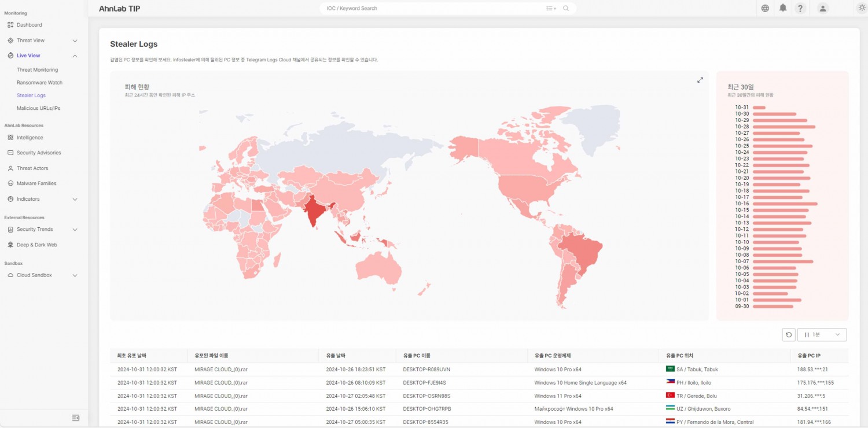Click the 10-16 bar in chart
Screen dimensions: 868x428
784,204
